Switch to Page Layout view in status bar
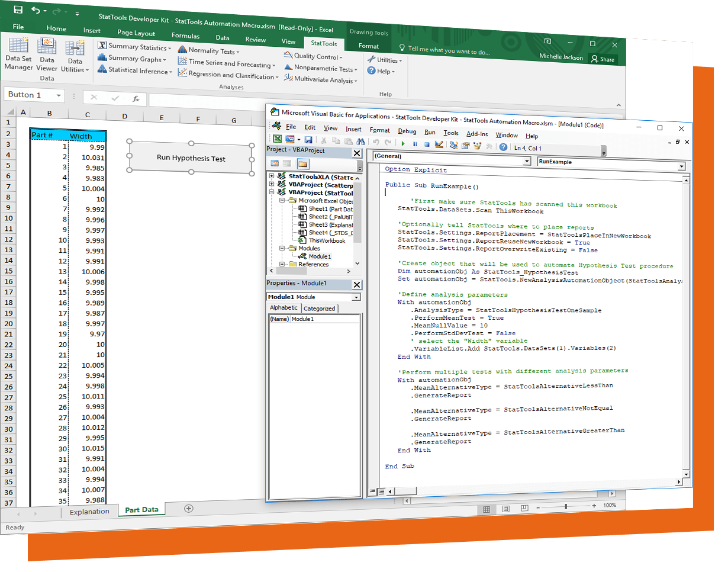The height and width of the screenshot is (572, 728). 505,508
